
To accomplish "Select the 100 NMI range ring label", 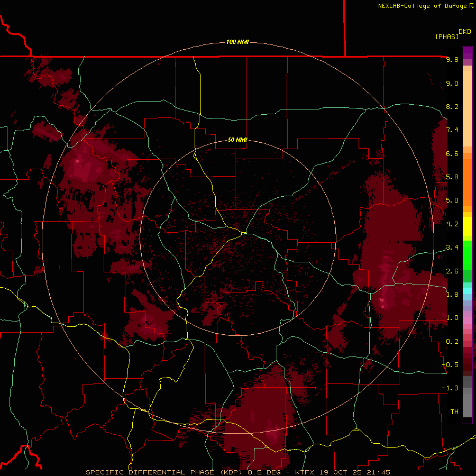I will click(237, 42).
